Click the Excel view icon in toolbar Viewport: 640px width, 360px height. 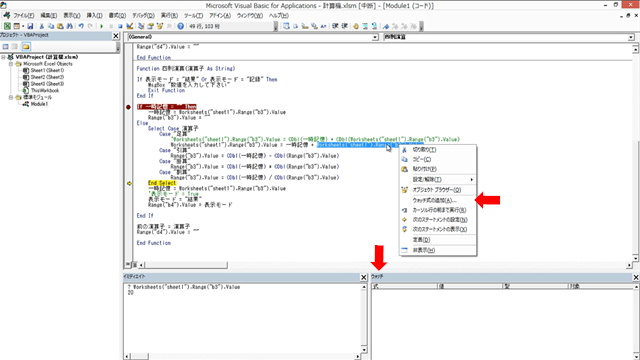tap(7, 26)
